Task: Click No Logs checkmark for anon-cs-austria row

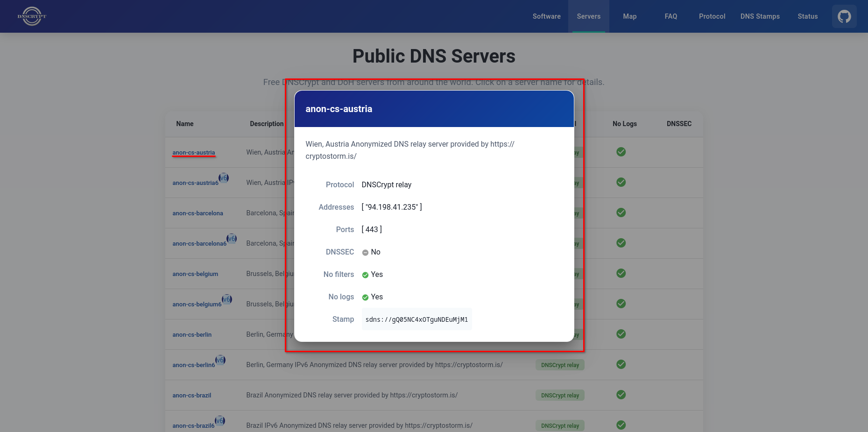Action: tap(621, 152)
